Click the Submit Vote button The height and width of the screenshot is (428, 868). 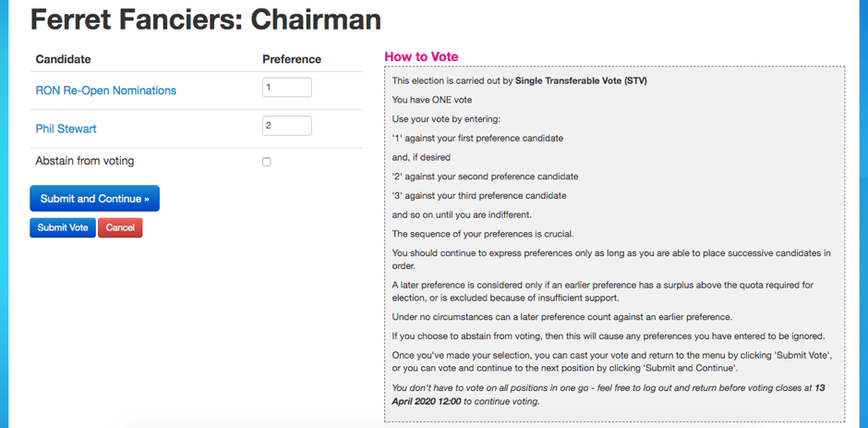63,227
